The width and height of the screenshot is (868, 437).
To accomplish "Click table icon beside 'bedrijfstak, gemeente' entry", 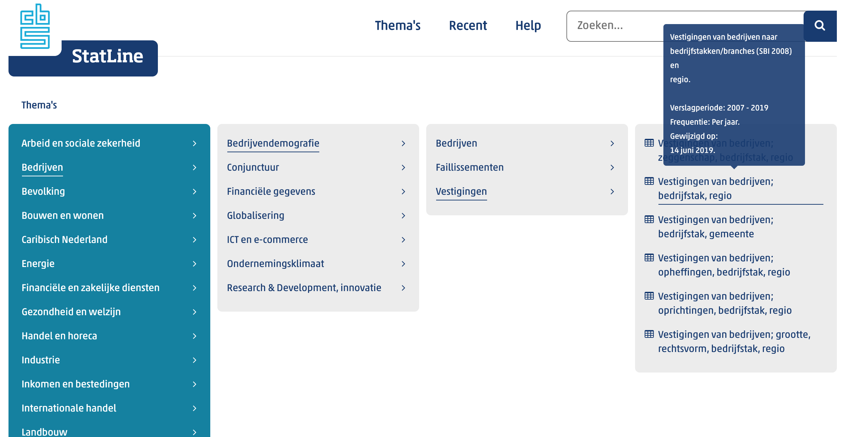I will (649, 220).
